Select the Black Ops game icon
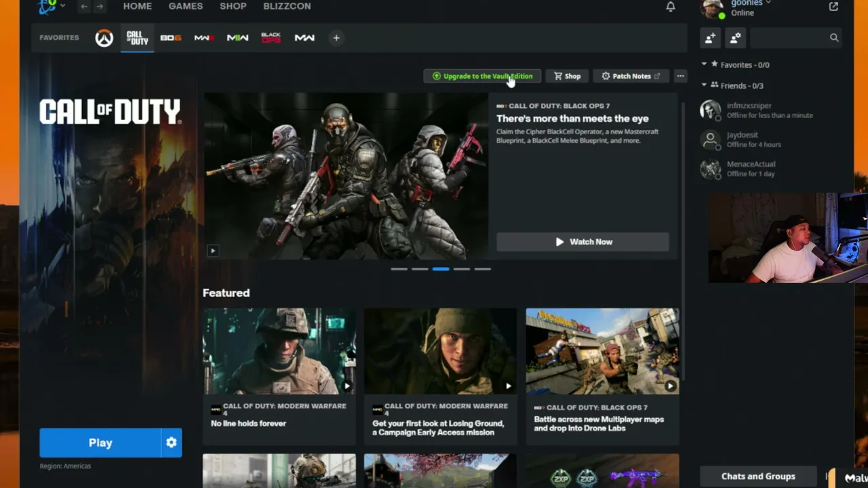Viewport: 868px width, 488px height. tap(271, 38)
